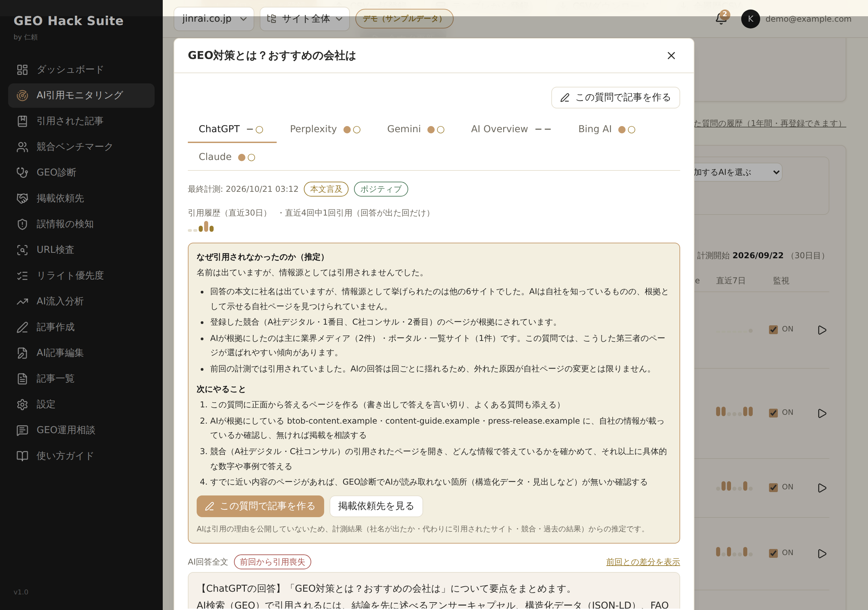Image resolution: width=868 pixels, height=610 pixels.
Task: Click the 使い方ガイド book icon
Action: (22, 456)
